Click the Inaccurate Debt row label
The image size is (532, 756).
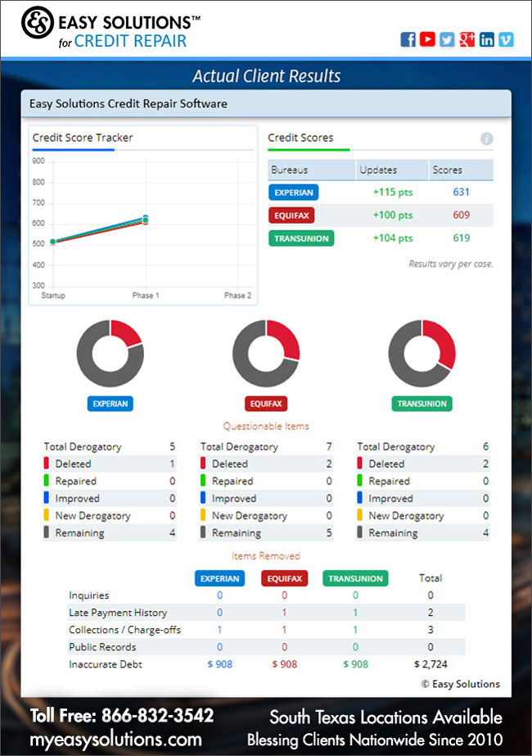coord(106,664)
